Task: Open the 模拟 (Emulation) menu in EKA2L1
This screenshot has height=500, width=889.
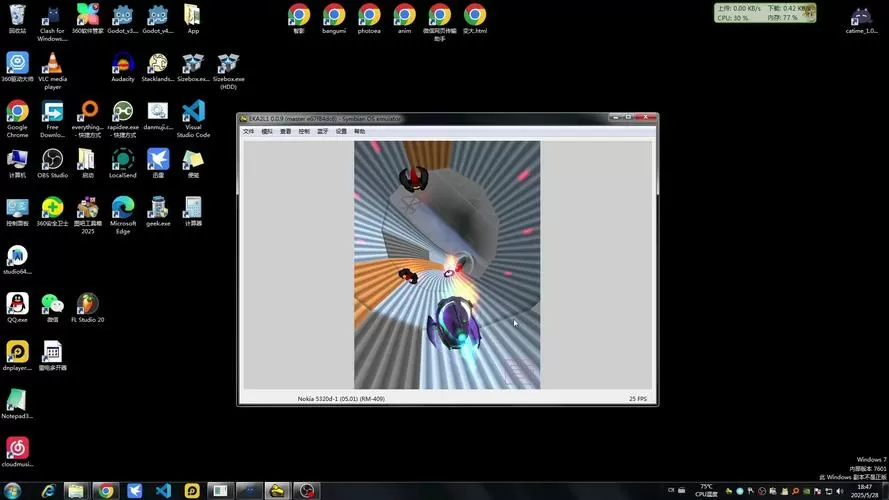Action: pyautogui.click(x=267, y=132)
